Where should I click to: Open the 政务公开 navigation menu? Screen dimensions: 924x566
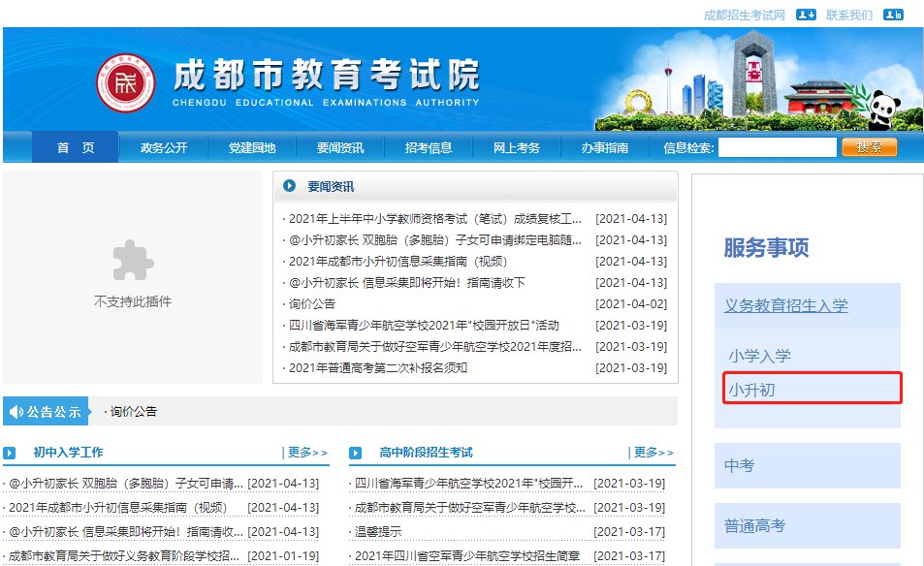(x=163, y=148)
